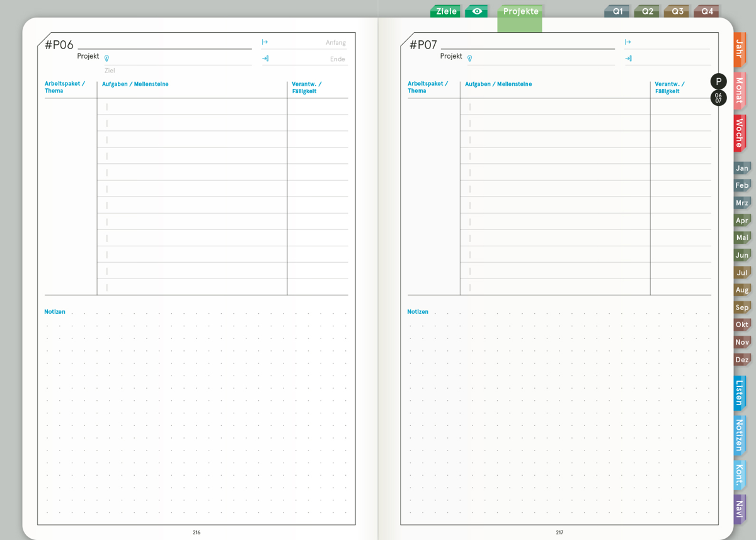The width and height of the screenshot is (756, 540).
Task: Click the Notizen heading on page 216
Action: tap(55, 311)
